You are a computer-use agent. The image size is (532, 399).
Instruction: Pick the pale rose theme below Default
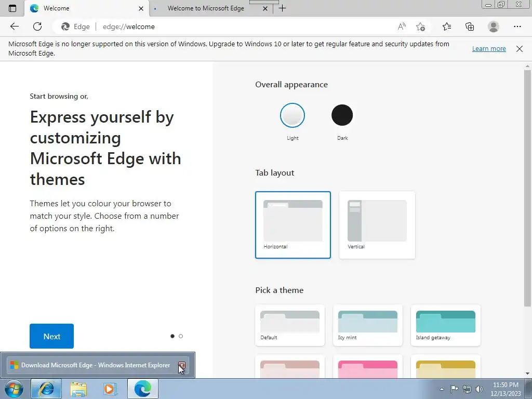tap(290, 367)
